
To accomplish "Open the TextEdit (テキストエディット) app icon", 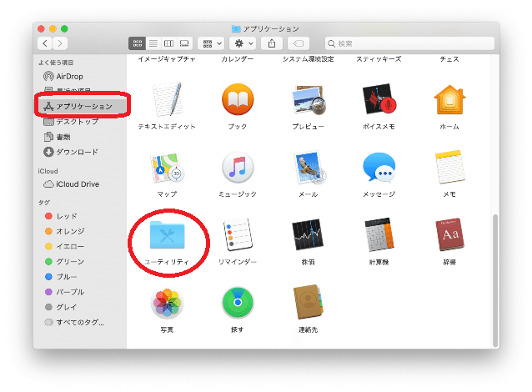I will 167,99.
